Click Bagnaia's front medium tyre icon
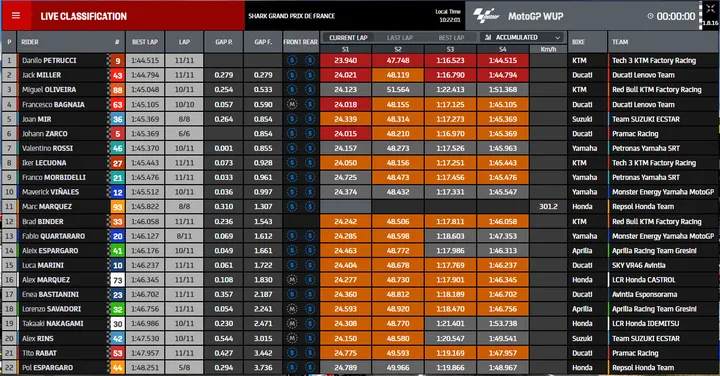Viewport: 720px width, 376px height. pyautogui.click(x=292, y=104)
